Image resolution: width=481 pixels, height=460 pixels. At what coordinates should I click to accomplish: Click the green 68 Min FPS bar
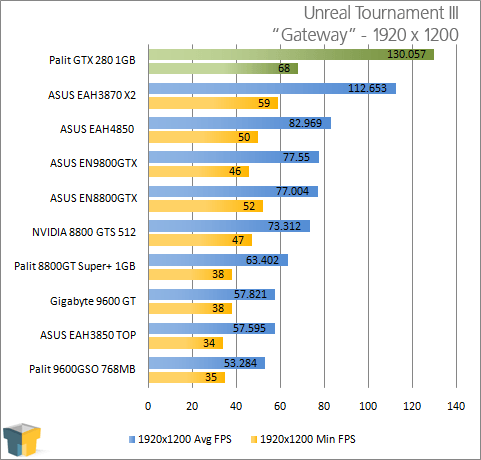223,69
